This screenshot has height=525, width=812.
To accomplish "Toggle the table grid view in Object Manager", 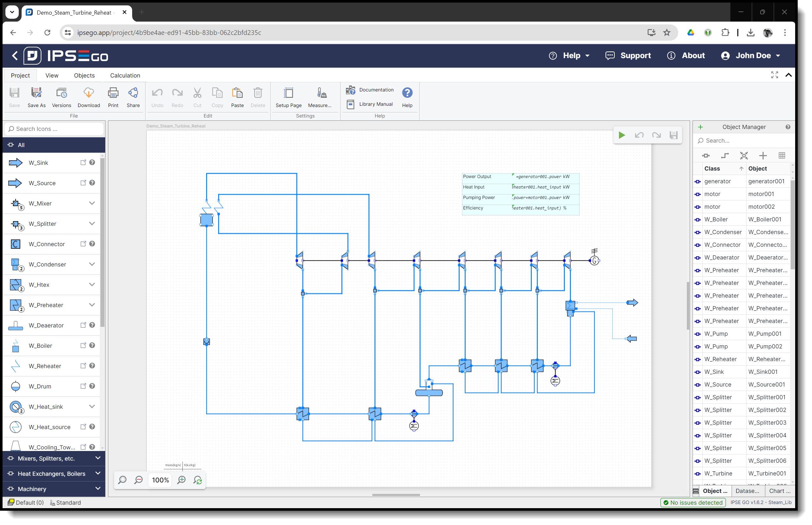I will click(782, 156).
